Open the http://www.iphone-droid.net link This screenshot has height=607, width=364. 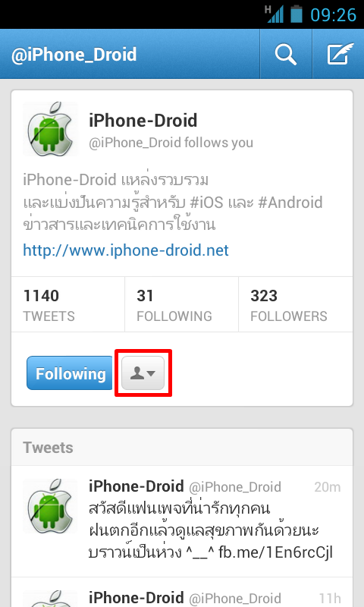[126, 250]
